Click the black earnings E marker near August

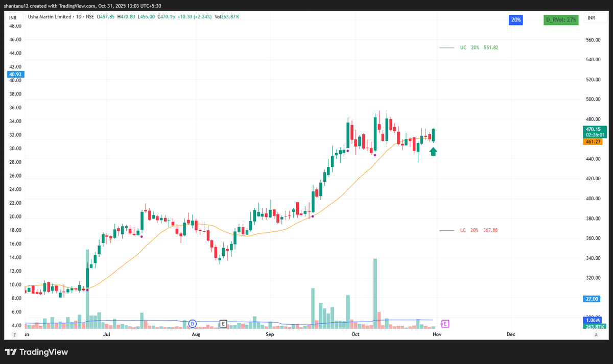(223, 323)
